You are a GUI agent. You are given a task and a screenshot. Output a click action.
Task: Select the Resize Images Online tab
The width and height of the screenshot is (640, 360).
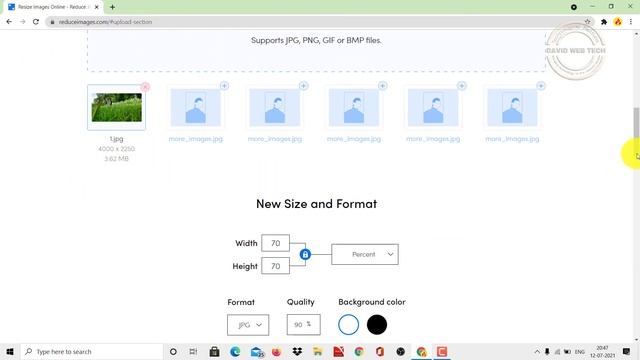tap(53, 7)
